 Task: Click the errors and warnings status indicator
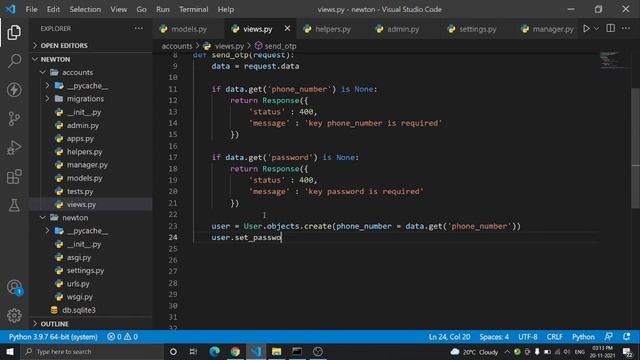coord(122,337)
